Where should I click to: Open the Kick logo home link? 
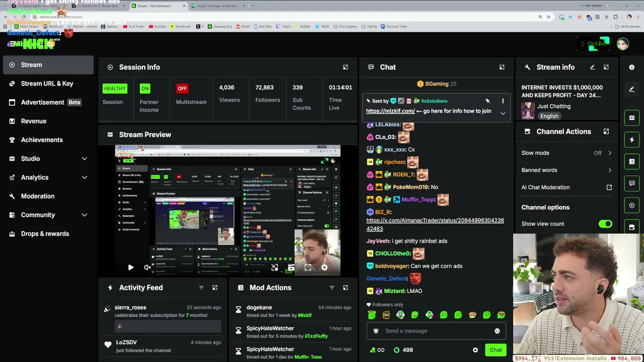point(38,44)
